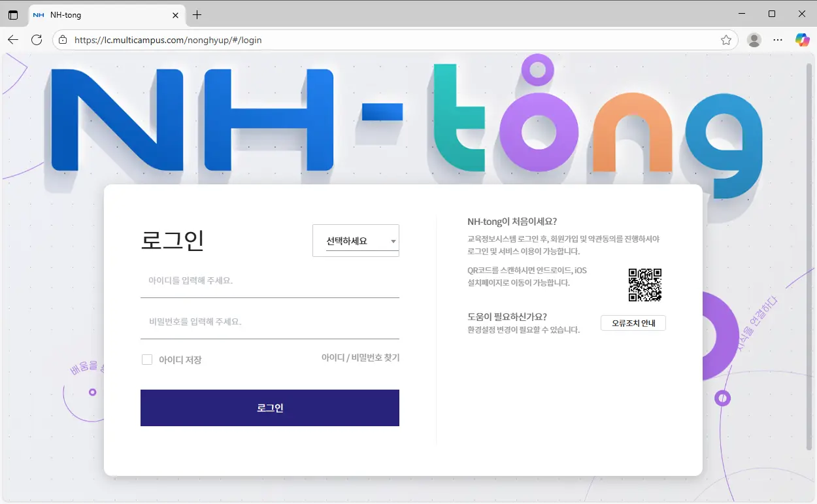Minimize the browser window
The image size is (817, 504).
tap(742, 14)
